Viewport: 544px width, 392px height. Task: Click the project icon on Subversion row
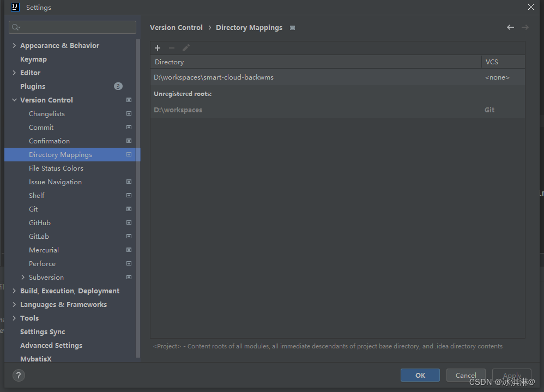click(129, 277)
